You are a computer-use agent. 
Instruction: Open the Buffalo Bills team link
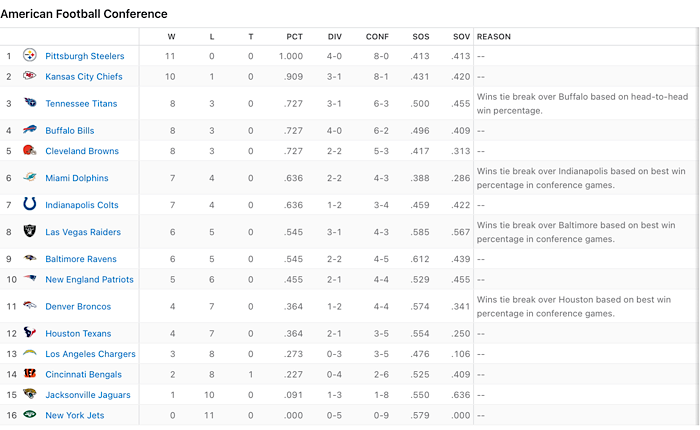tap(70, 130)
